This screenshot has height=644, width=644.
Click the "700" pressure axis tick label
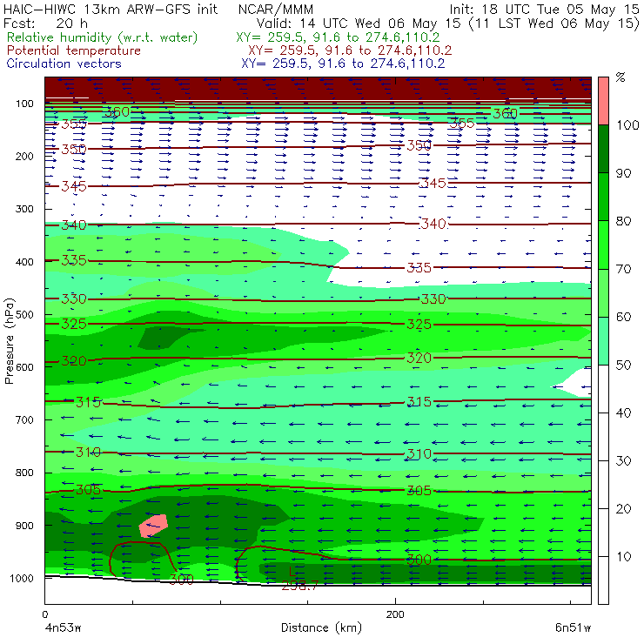click(x=24, y=419)
